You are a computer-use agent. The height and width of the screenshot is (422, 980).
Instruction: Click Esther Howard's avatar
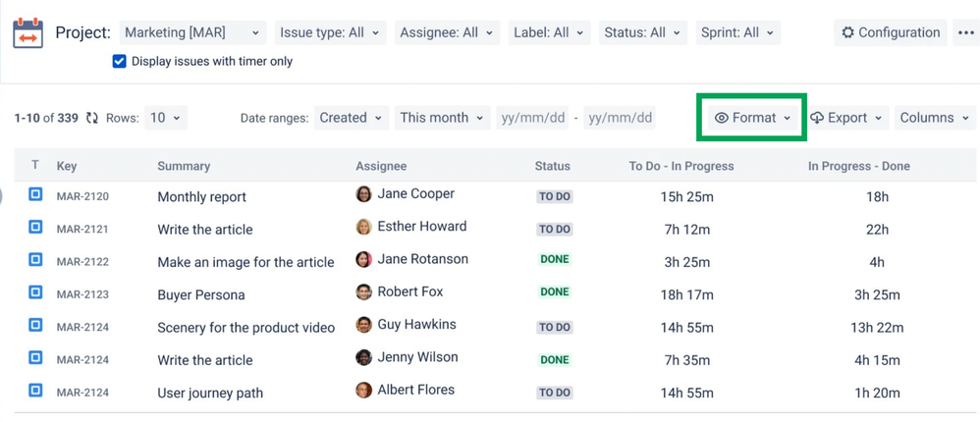pos(363,227)
